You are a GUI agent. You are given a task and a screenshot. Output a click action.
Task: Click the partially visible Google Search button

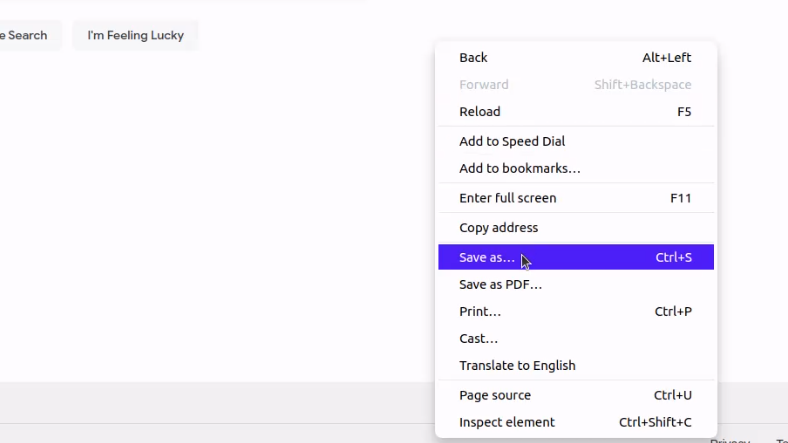click(x=26, y=36)
